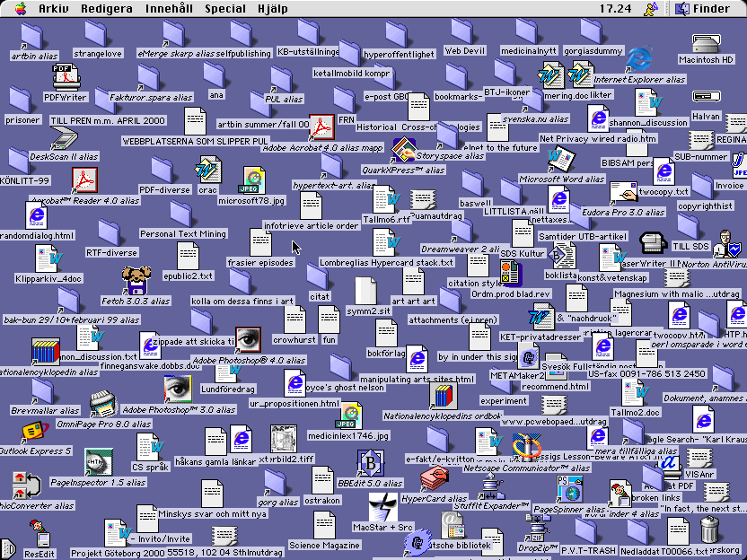Select the RTF-diverse folder
Image resolution: width=747 pixels, height=560 pixels.
tap(110, 232)
